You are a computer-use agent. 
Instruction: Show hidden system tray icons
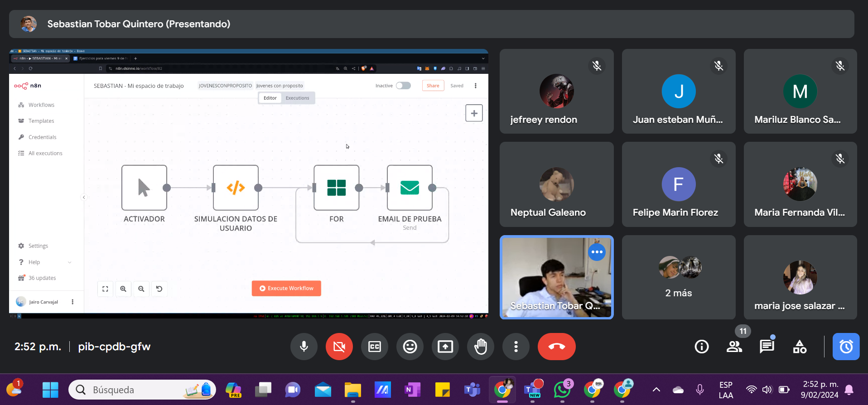pos(656,390)
